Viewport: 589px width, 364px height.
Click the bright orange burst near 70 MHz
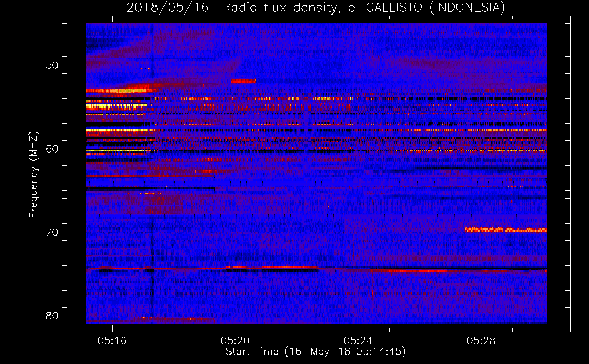(x=505, y=230)
